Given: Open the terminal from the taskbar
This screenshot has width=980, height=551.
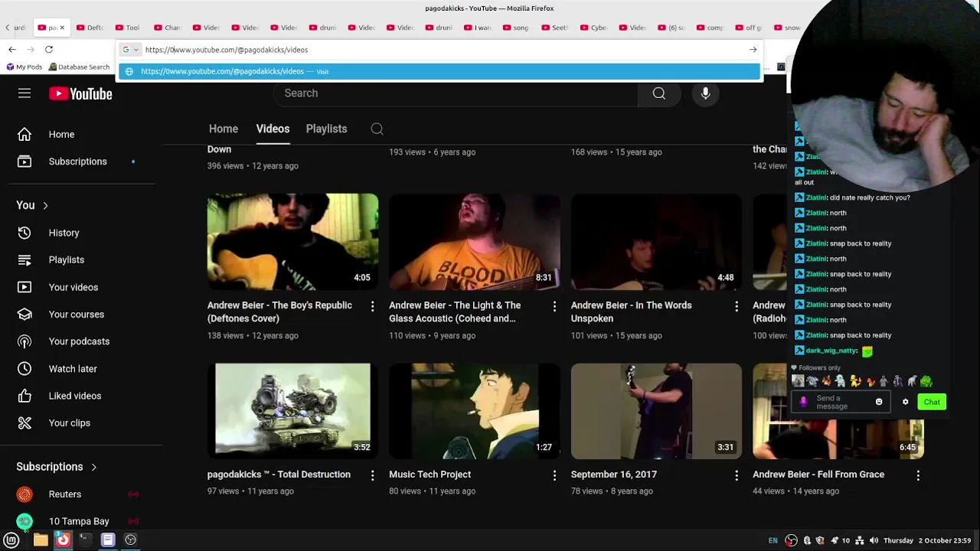Looking at the screenshot, I should (84, 540).
